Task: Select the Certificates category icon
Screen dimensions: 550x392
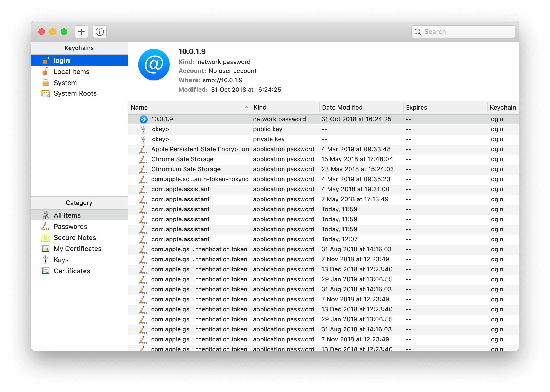Action: pos(46,270)
